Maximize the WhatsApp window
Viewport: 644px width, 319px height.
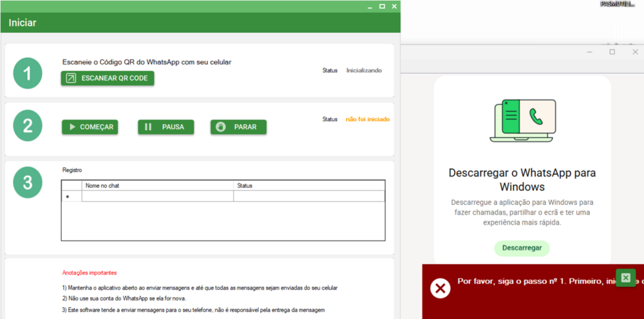click(x=612, y=52)
